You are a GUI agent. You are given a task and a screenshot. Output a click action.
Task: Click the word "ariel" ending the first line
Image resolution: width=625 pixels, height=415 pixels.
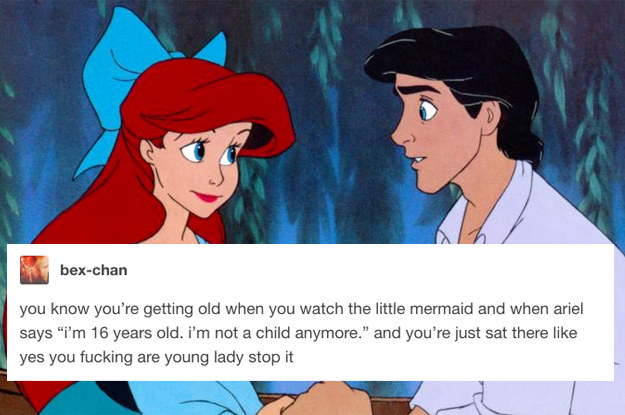(x=568, y=309)
